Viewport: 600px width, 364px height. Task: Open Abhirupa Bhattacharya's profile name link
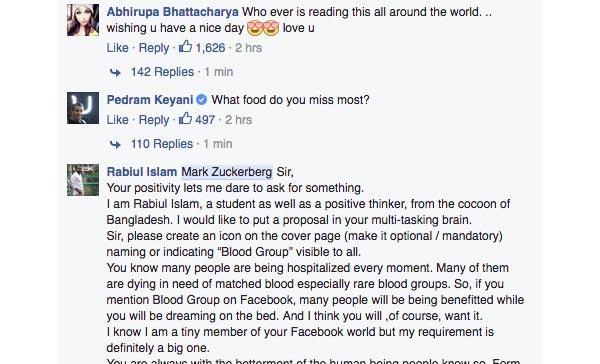coord(173,12)
